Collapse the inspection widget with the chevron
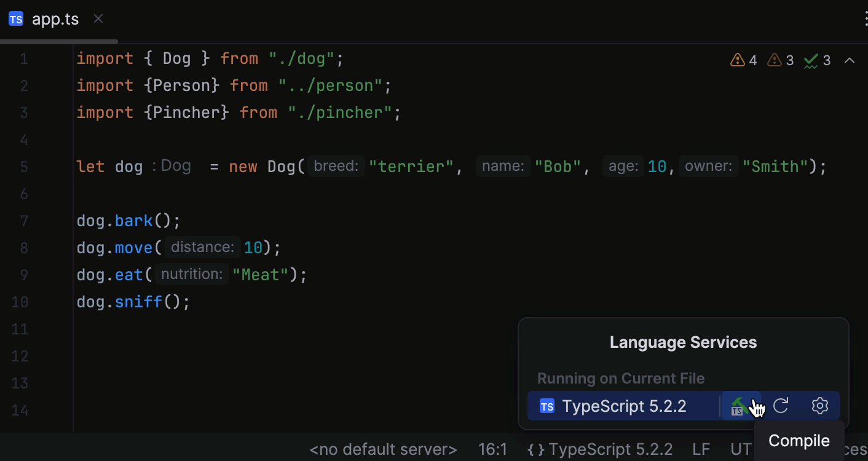Screen dimensions: 868x461 coord(850,60)
